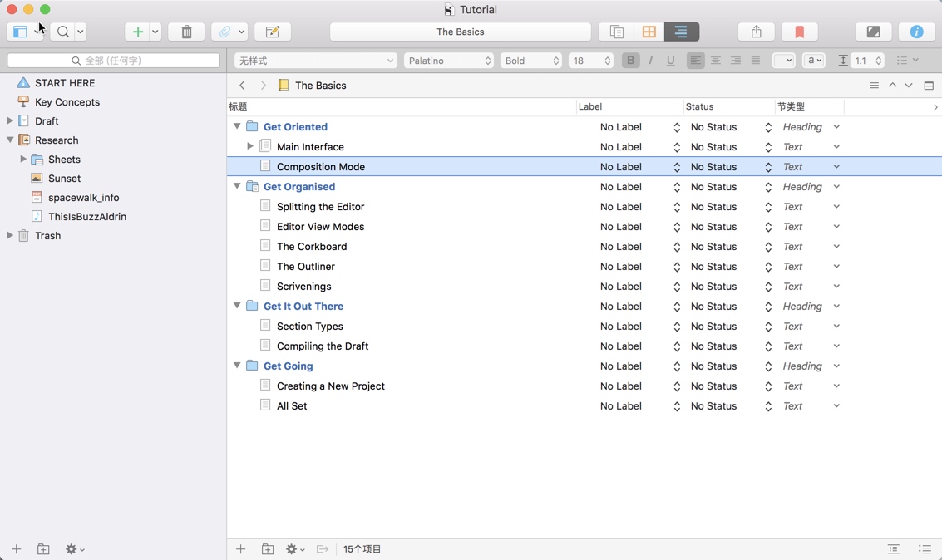
Task: Open the Inspector with the blue info icon
Action: coord(916,32)
